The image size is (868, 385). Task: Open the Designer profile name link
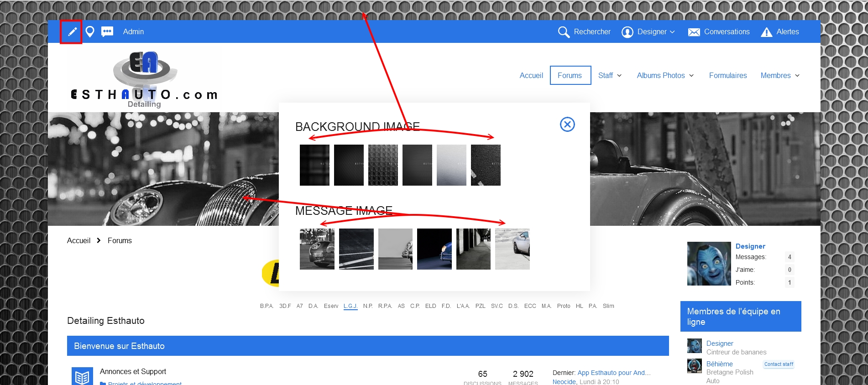750,246
